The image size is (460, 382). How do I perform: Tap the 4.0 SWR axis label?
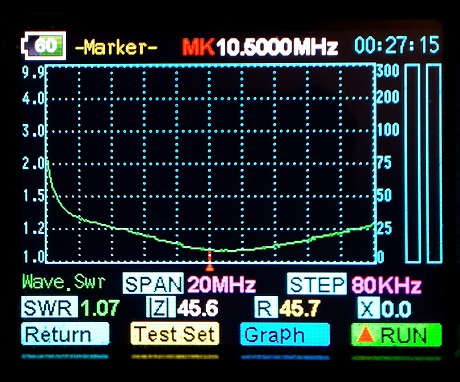point(33,99)
